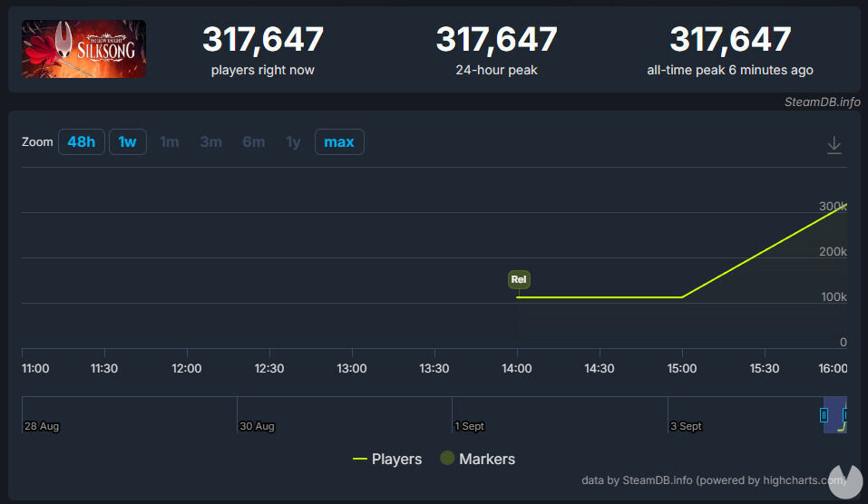
Task: Click the chart download icon
Action: pyautogui.click(x=834, y=145)
